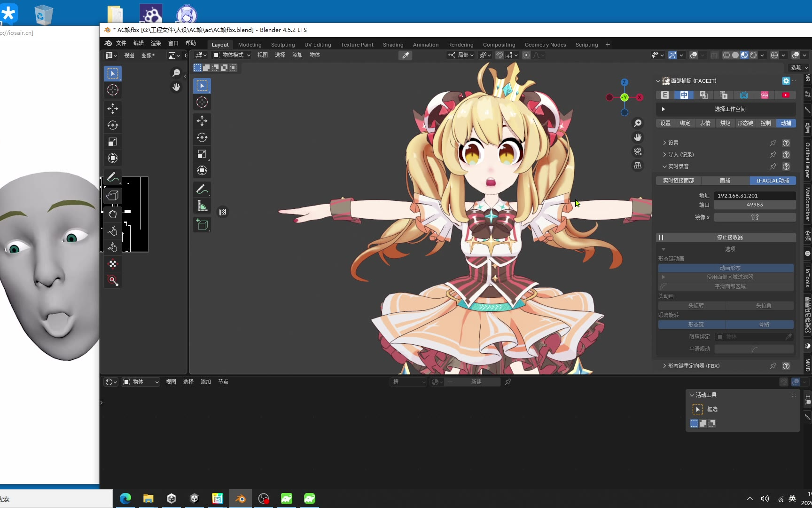The width and height of the screenshot is (812, 508).
Task: Select the Move tool in 3D viewport
Action: 202,121
